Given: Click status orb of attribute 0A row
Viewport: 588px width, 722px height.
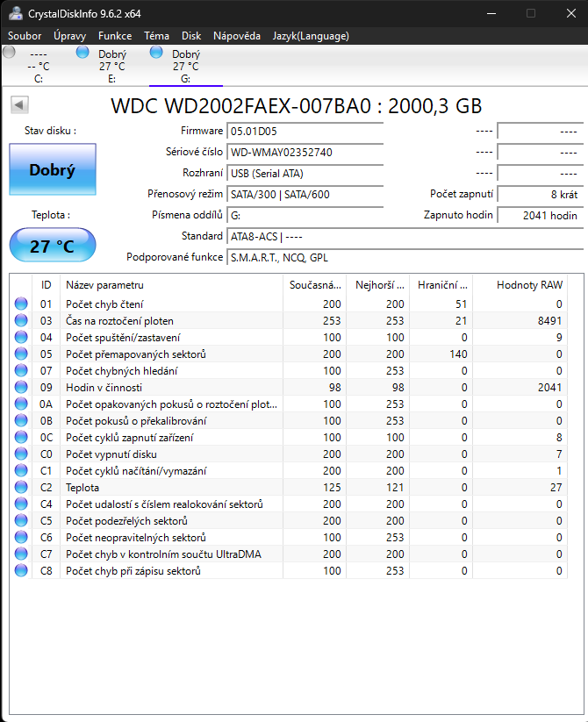Looking at the screenshot, I should 21,404.
